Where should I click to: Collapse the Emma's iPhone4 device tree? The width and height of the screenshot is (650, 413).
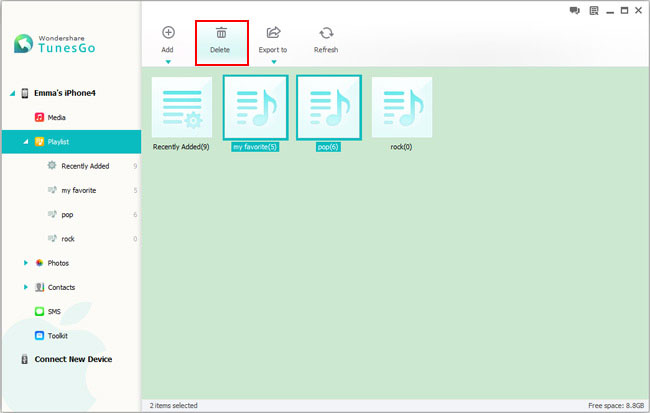click(x=12, y=93)
